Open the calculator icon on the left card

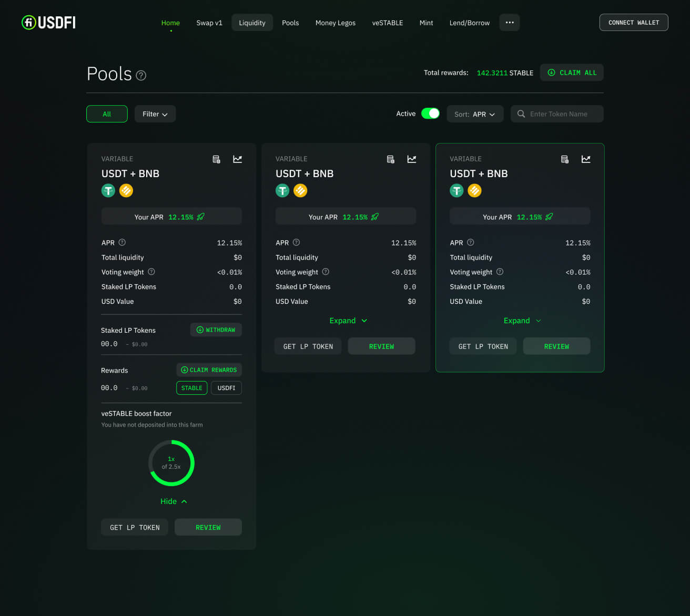click(x=216, y=159)
